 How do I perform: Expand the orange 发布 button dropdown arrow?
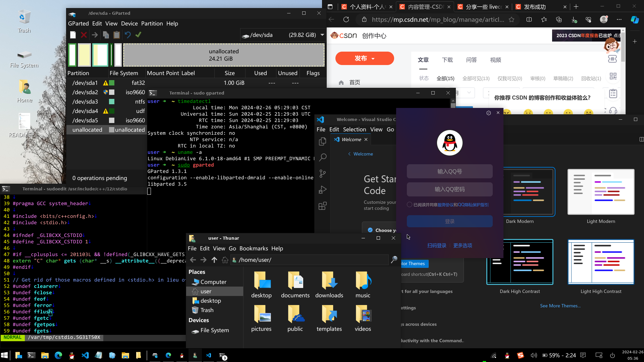click(373, 59)
